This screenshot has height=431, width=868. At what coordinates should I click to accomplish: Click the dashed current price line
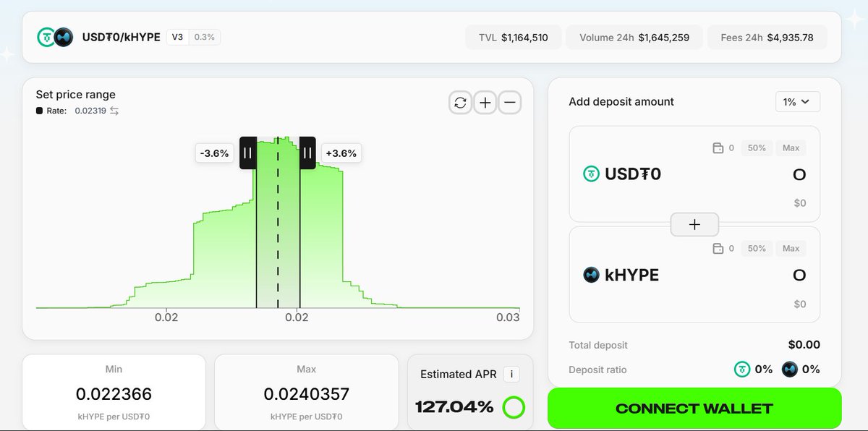[278, 224]
